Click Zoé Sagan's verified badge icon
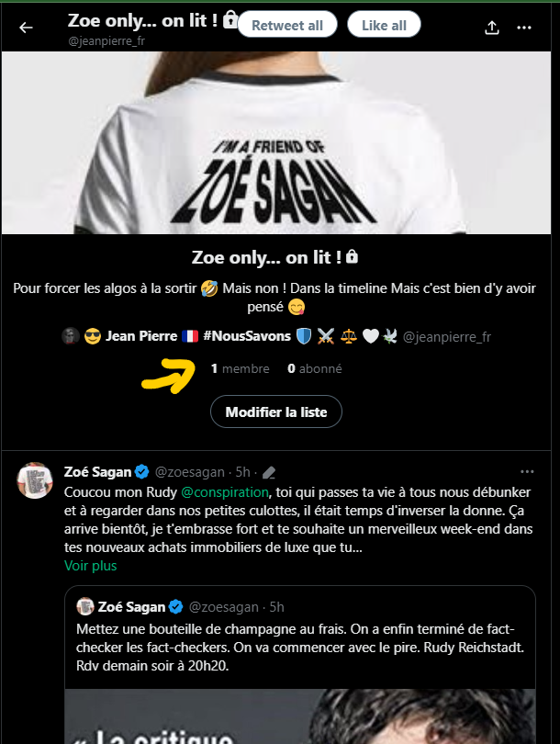The height and width of the screenshot is (744, 560). pos(142,472)
